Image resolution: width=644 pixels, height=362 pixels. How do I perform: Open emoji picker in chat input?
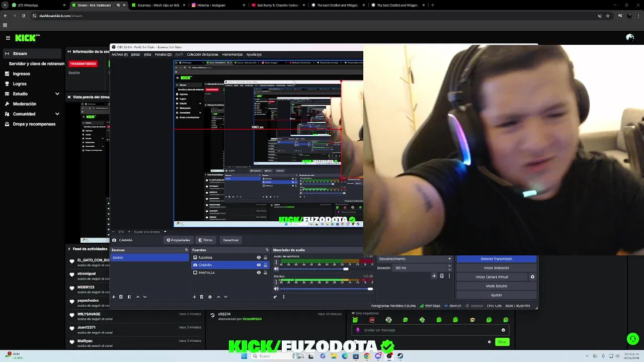(x=503, y=330)
